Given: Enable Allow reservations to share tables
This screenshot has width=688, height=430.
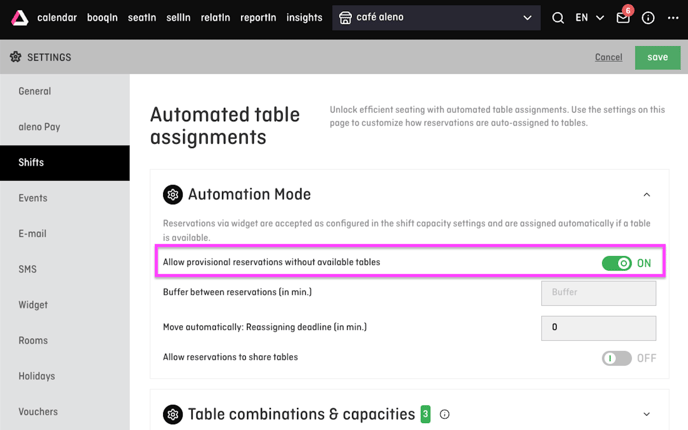Looking at the screenshot, I should pyautogui.click(x=616, y=358).
